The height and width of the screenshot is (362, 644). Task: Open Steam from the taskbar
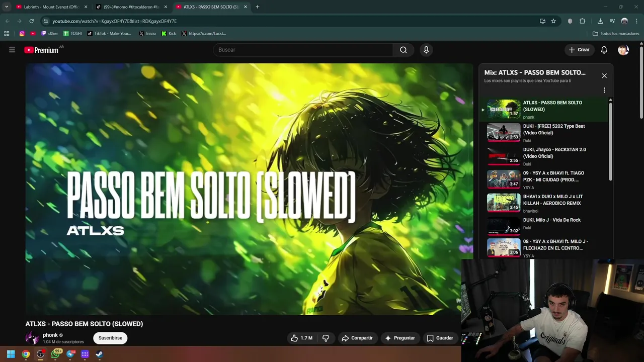(100, 354)
